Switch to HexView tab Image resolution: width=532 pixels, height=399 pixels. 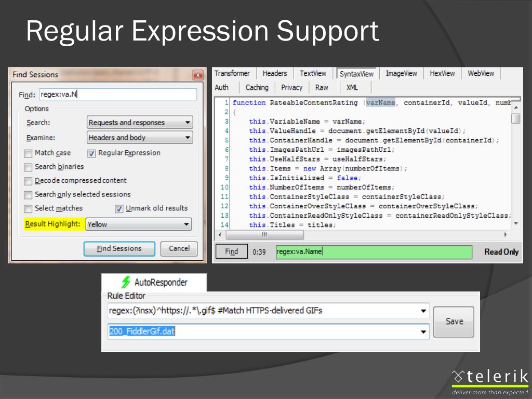point(442,73)
